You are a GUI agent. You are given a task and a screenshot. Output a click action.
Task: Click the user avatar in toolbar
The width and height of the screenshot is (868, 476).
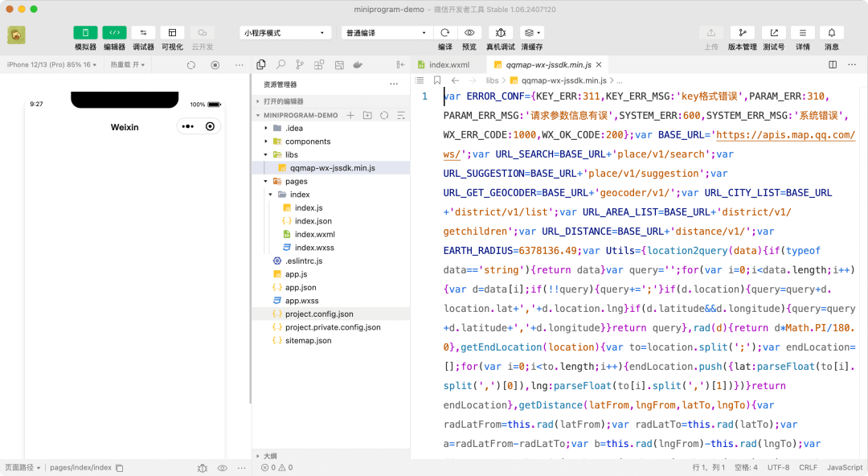click(16, 35)
